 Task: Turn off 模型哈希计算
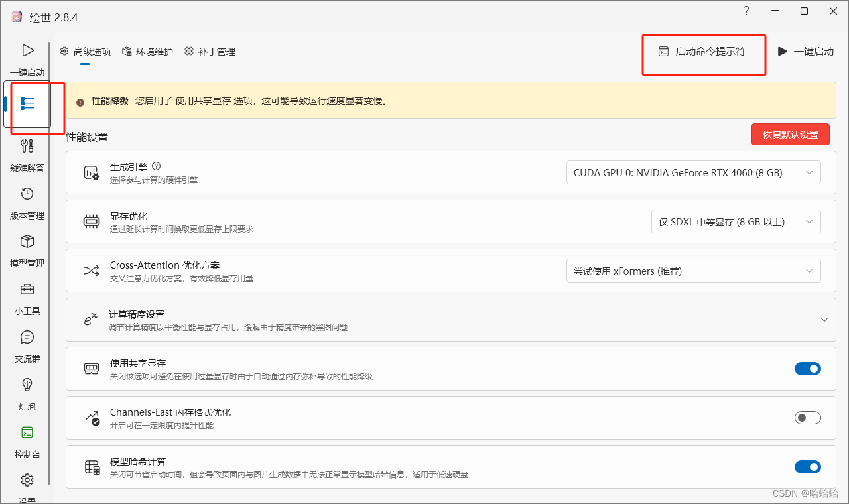click(x=807, y=467)
